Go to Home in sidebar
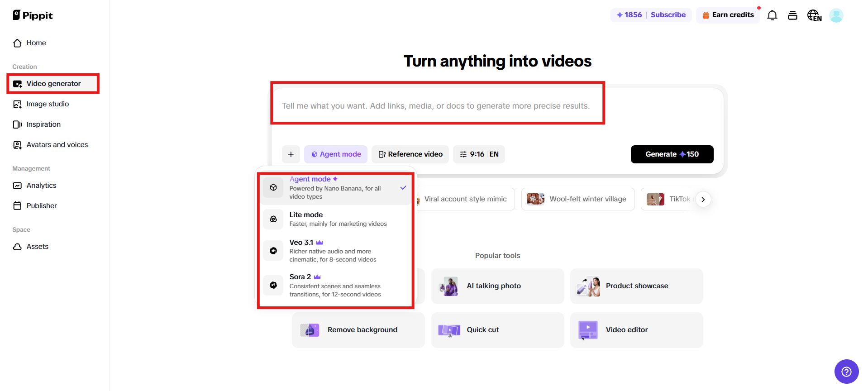 point(36,43)
